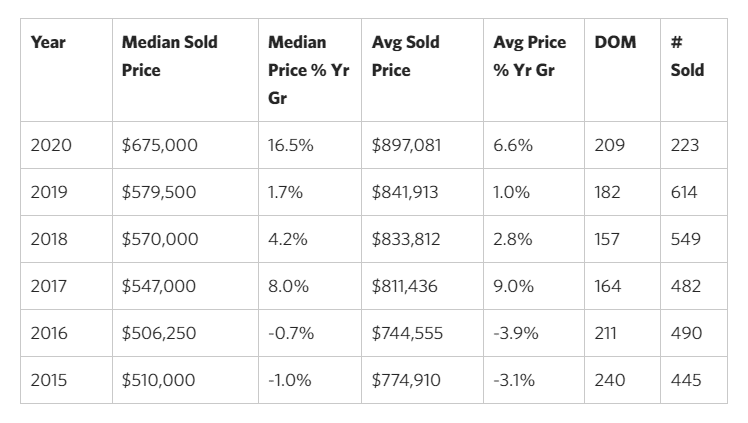The image size is (748, 423).
Task: Select the 16.5% growth cell
Action: pyautogui.click(x=291, y=145)
